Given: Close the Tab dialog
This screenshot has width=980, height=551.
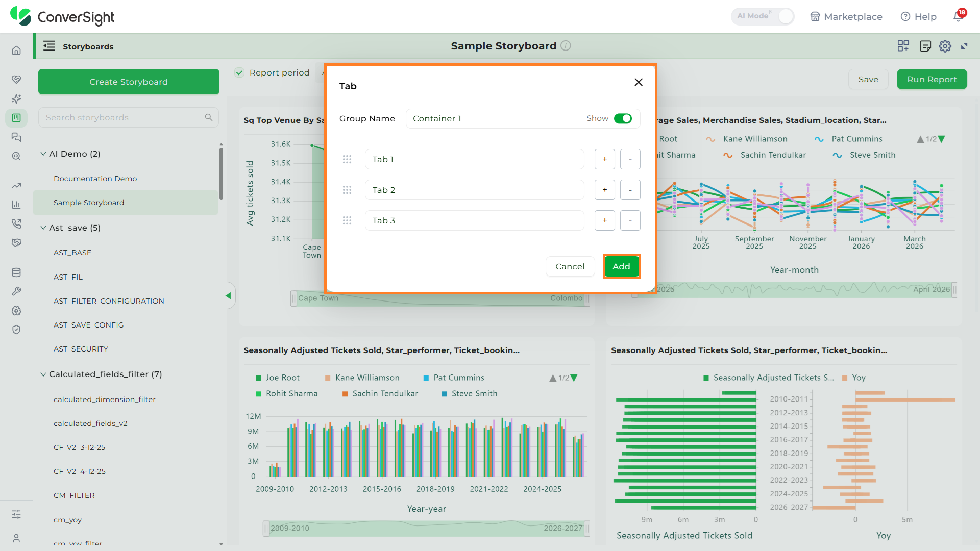Looking at the screenshot, I should tap(638, 82).
